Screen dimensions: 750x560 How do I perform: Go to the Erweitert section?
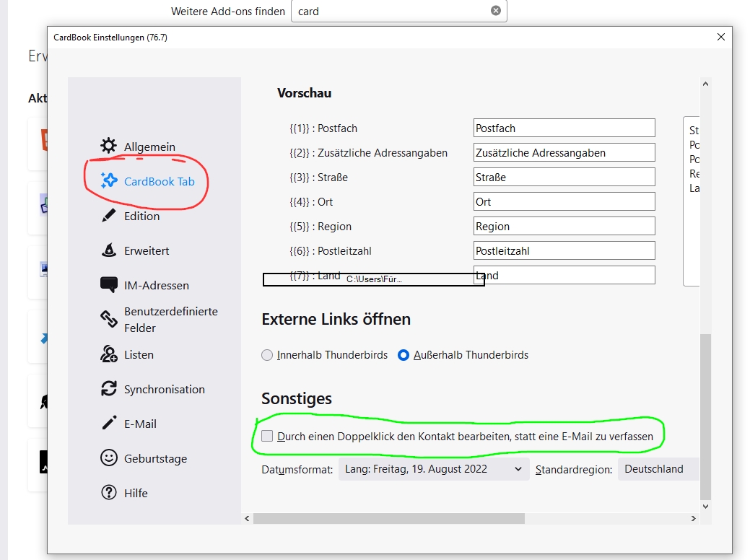point(147,250)
